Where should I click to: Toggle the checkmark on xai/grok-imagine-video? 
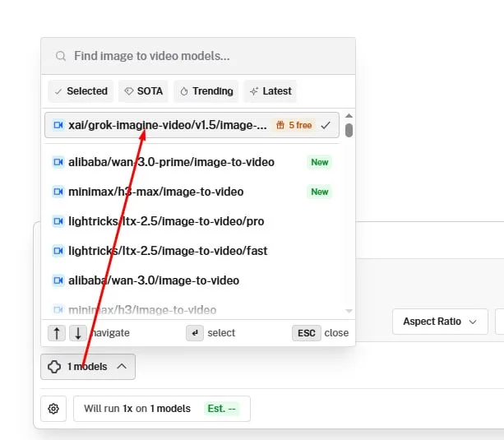click(326, 125)
